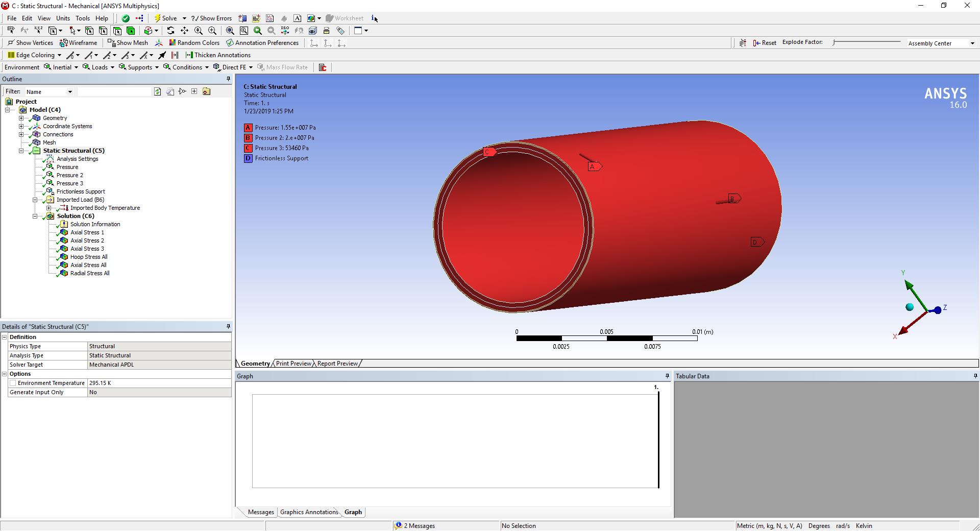Collapse the Solution (C6) tree node
This screenshot has height=531, width=980.
[x=35, y=216]
